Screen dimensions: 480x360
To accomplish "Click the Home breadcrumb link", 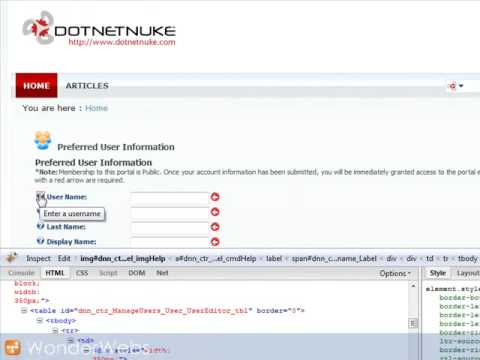I will pyautogui.click(x=96, y=108).
